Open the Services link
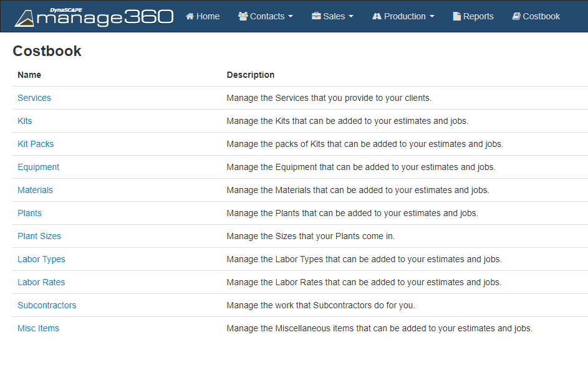 [x=34, y=98]
